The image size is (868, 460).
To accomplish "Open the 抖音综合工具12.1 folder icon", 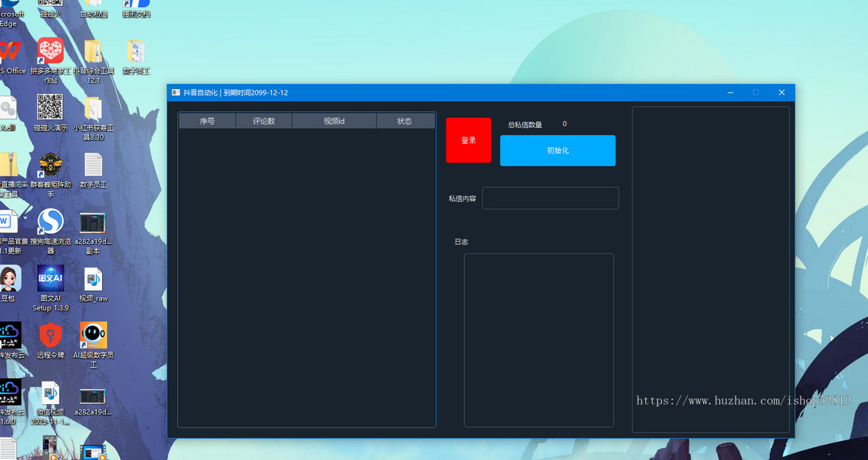I will (x=93, y=52).
